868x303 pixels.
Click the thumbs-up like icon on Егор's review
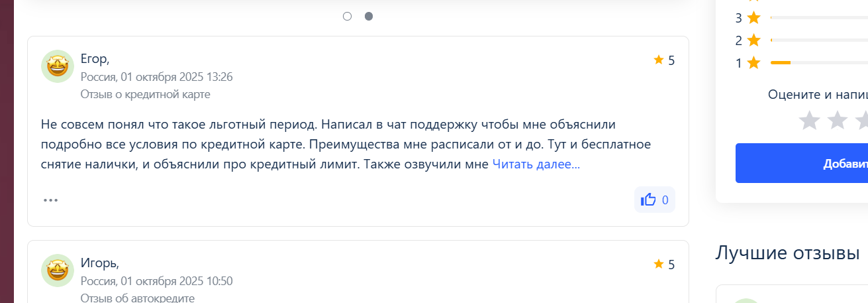[x=648, y=200]
